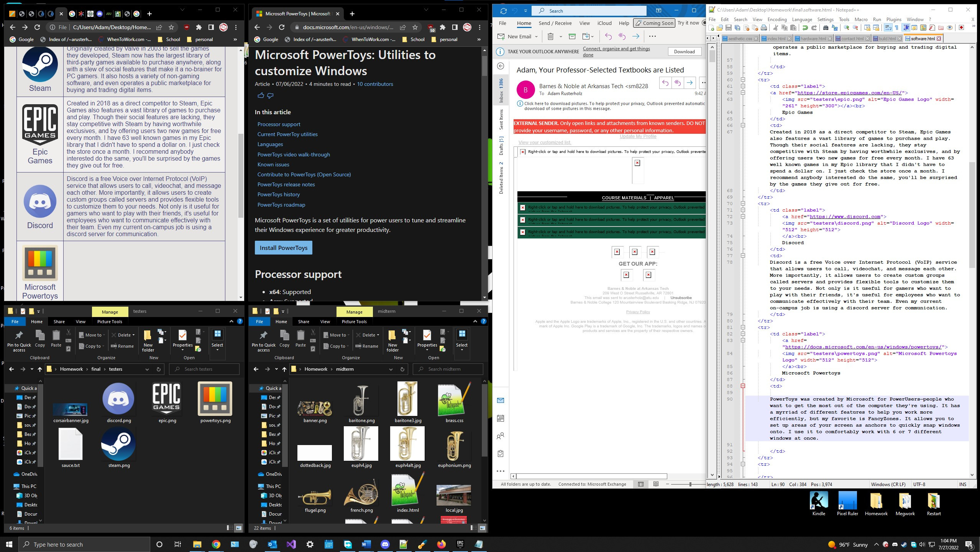
Task: Open Outlook Calendar from navigation sidebar
Action: pos(501,418)
